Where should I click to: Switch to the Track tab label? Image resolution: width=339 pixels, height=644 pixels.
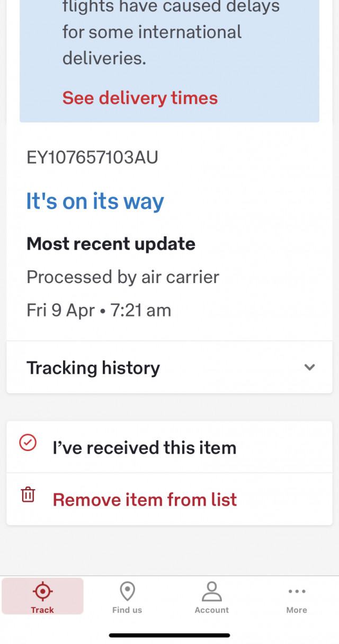(x=42, y=610)
